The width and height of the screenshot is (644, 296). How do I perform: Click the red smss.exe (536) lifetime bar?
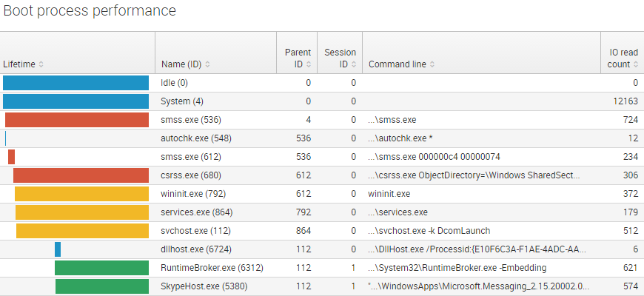(x=77, y=120)
